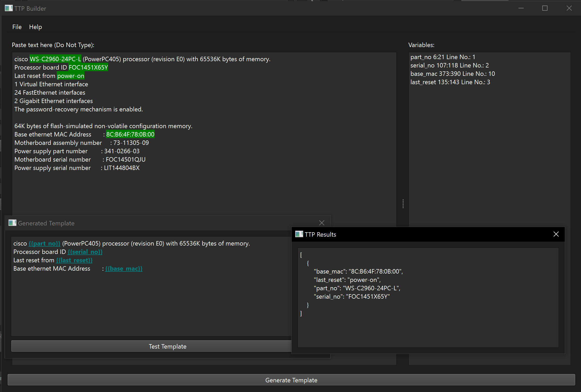
Task: Click the {{serial_no}} template variable link
Action: click(x=85, y=252)
